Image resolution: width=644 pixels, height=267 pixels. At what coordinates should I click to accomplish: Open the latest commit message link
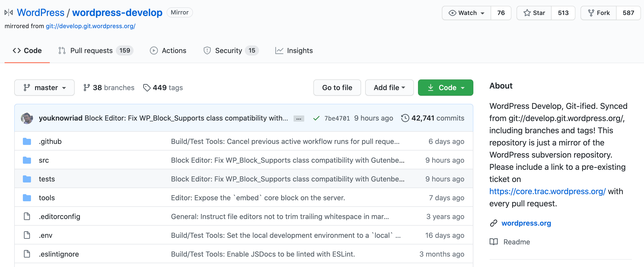pyautogui.click(x=186, y=118)
